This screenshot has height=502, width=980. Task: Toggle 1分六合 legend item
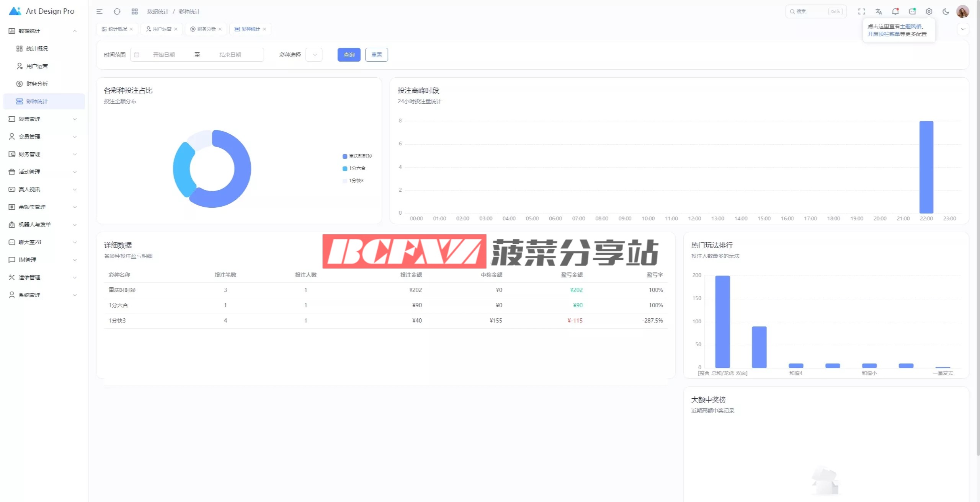coord(354,168)
